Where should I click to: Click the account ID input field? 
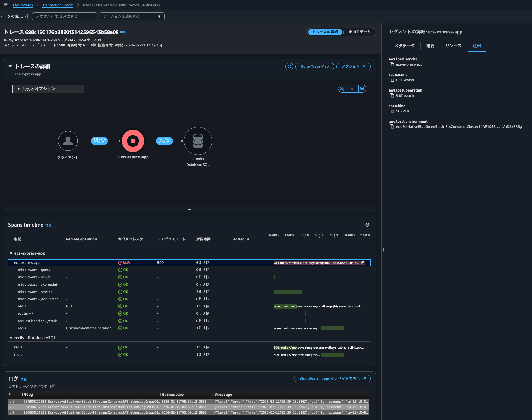coord(64,16)
